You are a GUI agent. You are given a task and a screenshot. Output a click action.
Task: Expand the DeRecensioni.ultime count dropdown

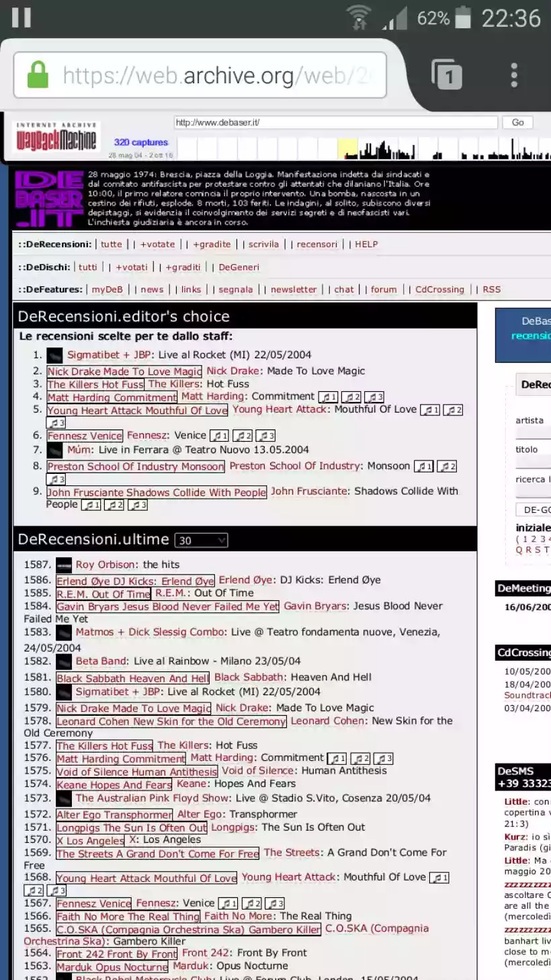pos(201,540)
